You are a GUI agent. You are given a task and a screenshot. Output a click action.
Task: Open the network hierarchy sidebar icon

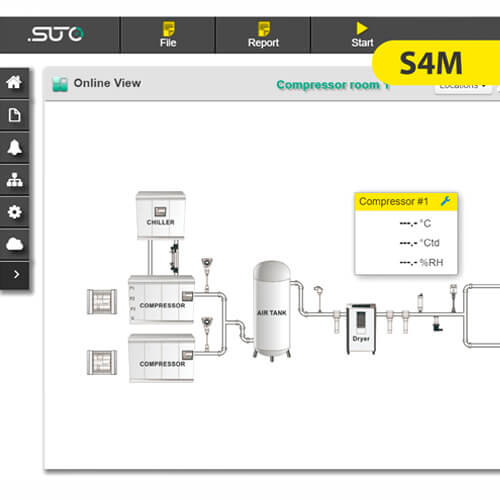[x=14, y=180]
